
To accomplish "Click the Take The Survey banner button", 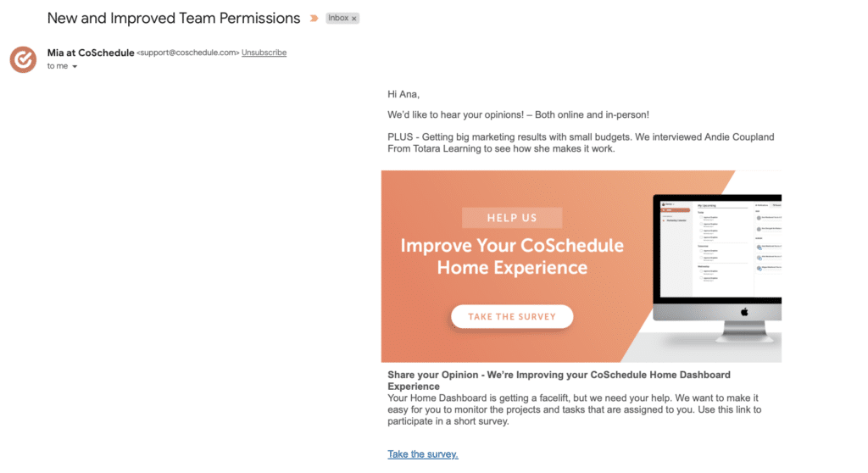I will click(512, 316).
